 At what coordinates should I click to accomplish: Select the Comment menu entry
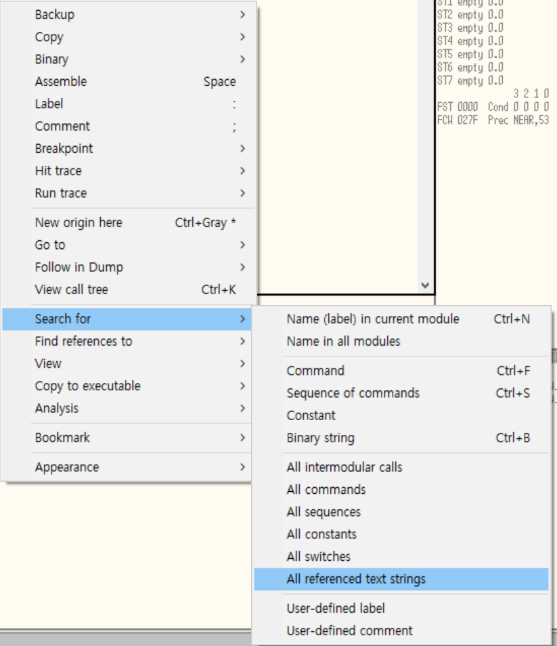[127, 126]
